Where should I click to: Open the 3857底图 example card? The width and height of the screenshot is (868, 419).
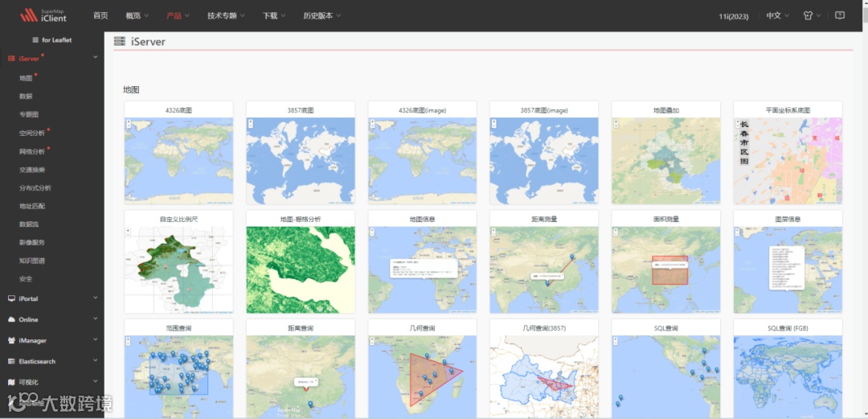click(301, 153)
